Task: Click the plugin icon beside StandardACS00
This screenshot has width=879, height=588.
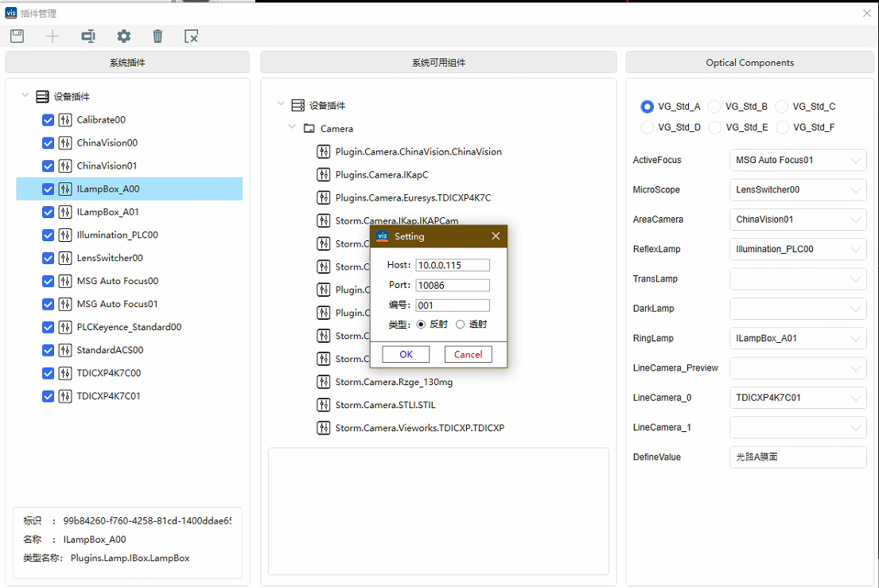Action: (65, 350)
